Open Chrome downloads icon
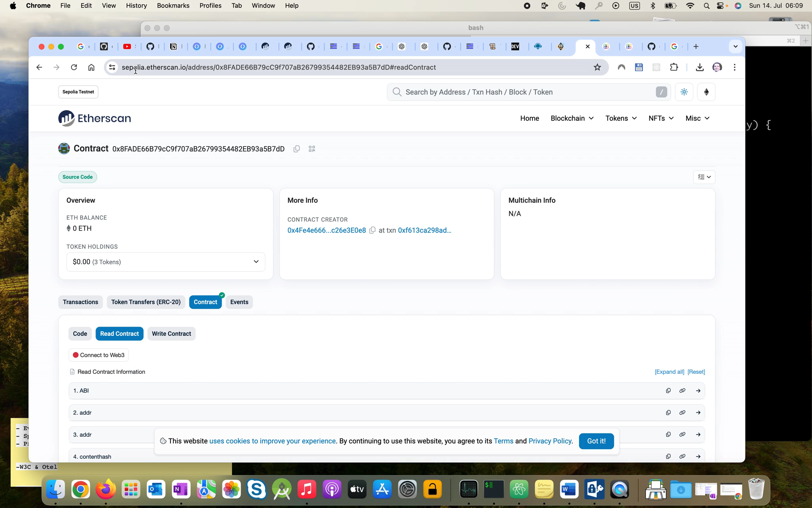The height and width of the screenshot is (508, 812). click(x=700, y=67)
